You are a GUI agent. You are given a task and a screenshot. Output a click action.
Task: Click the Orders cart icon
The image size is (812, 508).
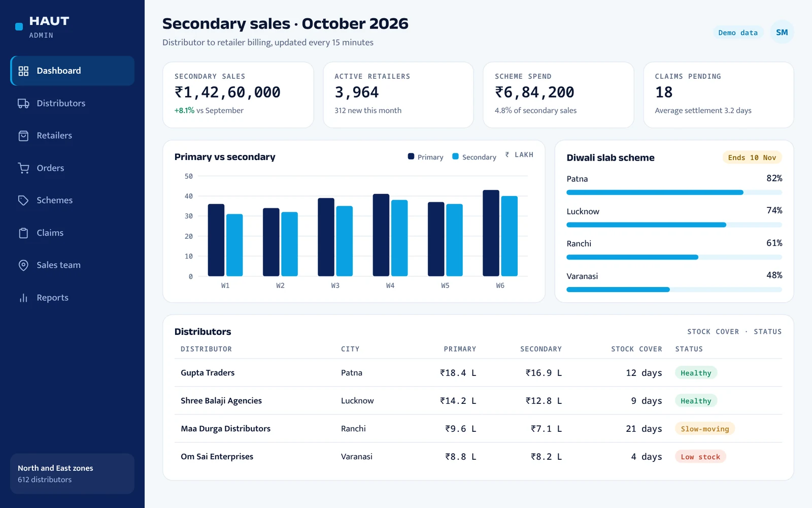23,168
